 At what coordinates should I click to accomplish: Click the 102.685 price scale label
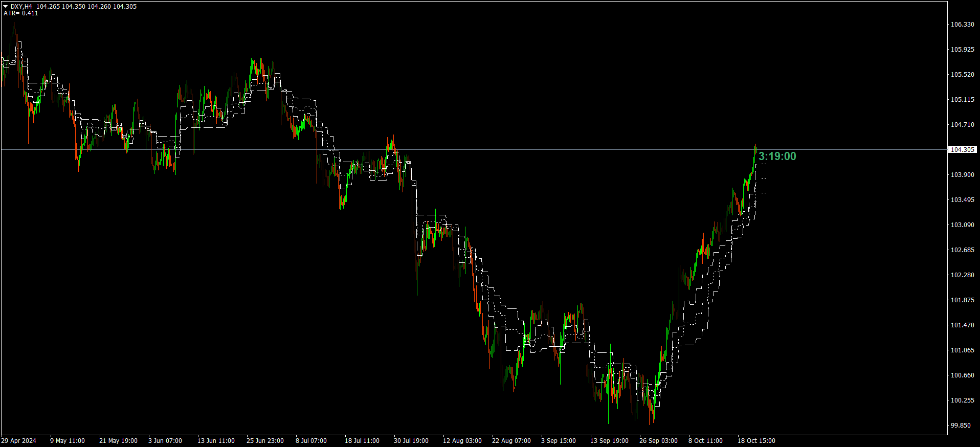tap(962, 250)
